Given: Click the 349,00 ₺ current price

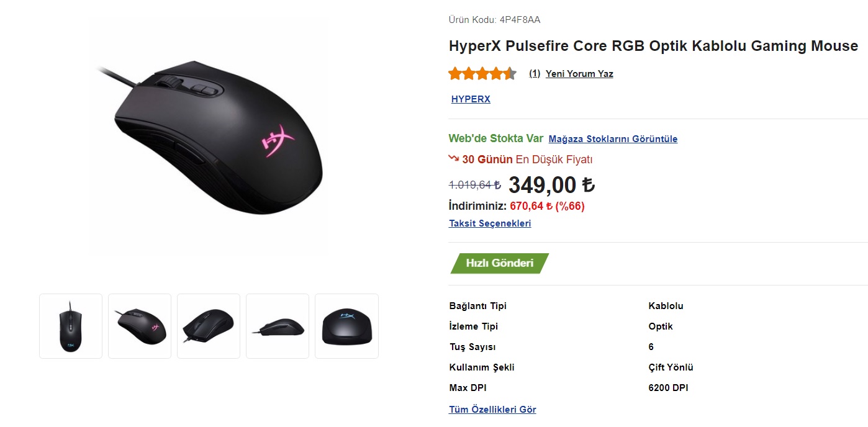Looking at the screenshot, I should (x=551, y=184).
